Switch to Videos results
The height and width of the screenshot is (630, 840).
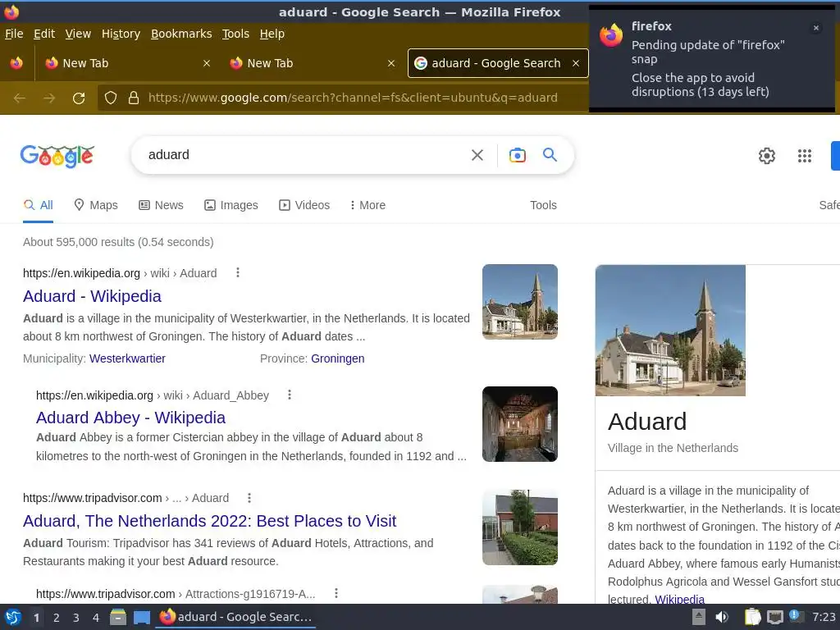(x=304, y=205)
